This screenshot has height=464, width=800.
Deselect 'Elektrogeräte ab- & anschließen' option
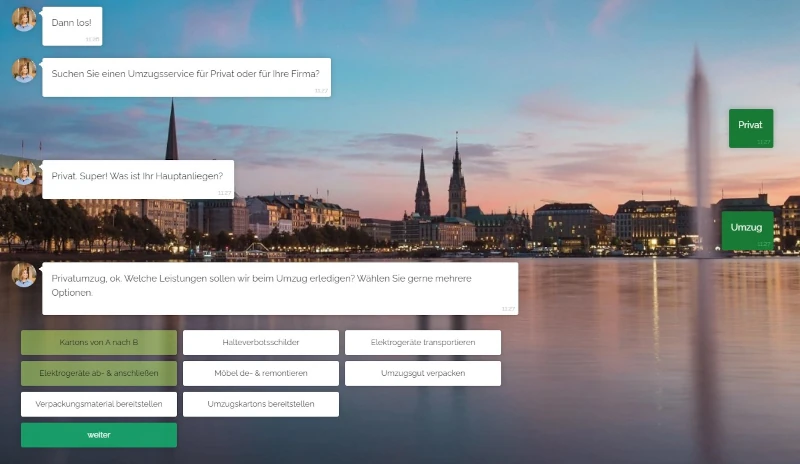pyautogui.click(x=99, y=374)
